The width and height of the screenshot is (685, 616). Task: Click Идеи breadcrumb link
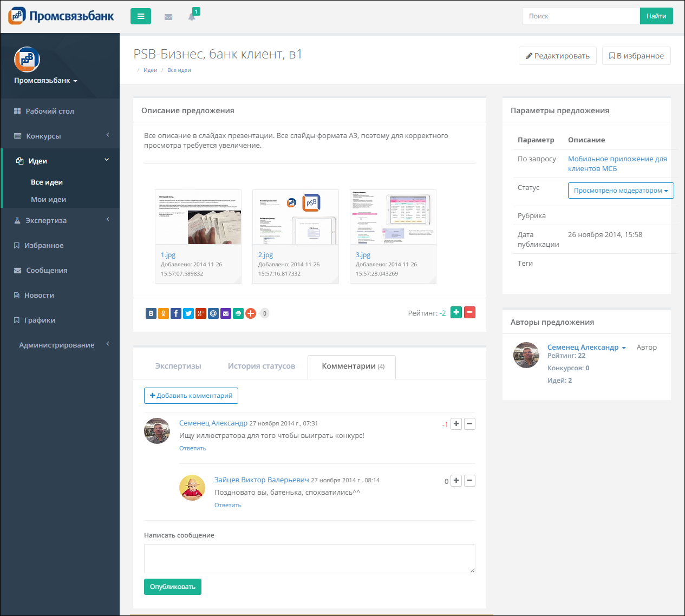pos(150,70)
